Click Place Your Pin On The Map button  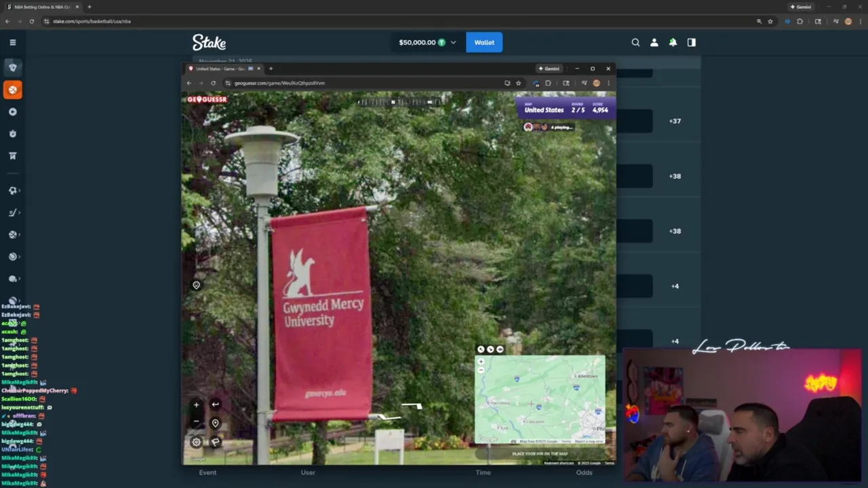tap(540, 453)
